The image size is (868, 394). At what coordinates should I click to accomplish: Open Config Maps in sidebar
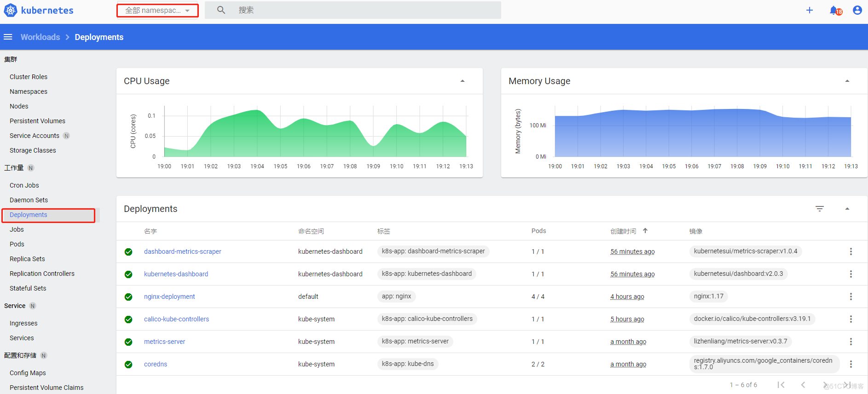(x=28, y=373)
